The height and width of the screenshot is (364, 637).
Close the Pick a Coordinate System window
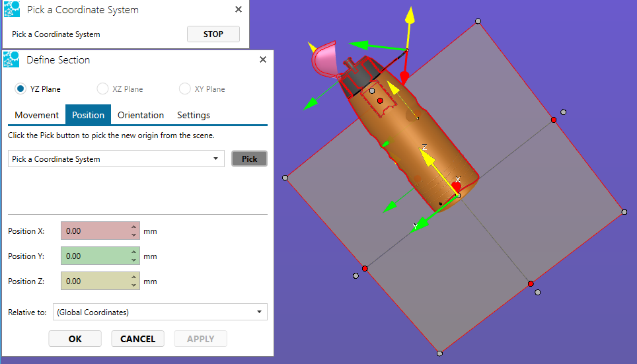239,9
